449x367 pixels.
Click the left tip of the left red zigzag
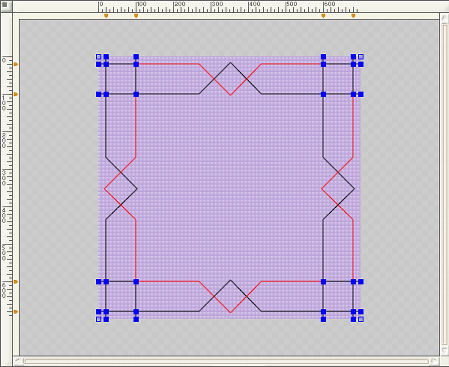pyautogui.click(x=105, y=189)
